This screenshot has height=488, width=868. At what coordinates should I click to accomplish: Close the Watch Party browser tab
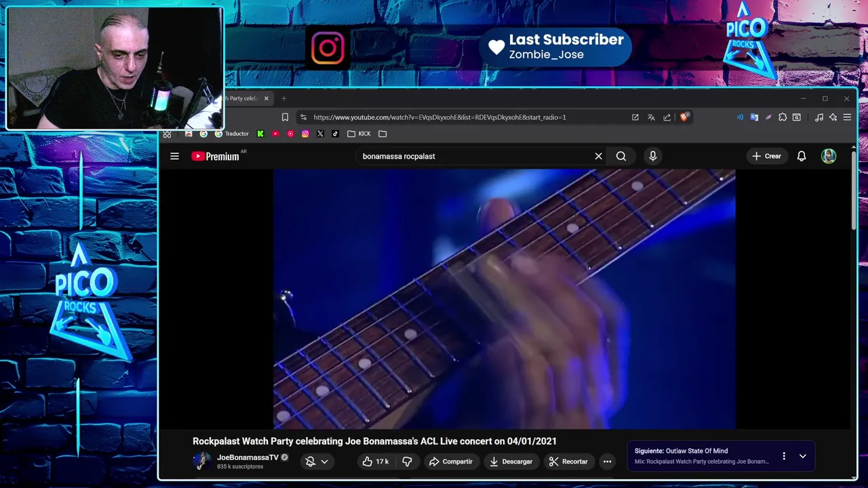tap(266, 98)
